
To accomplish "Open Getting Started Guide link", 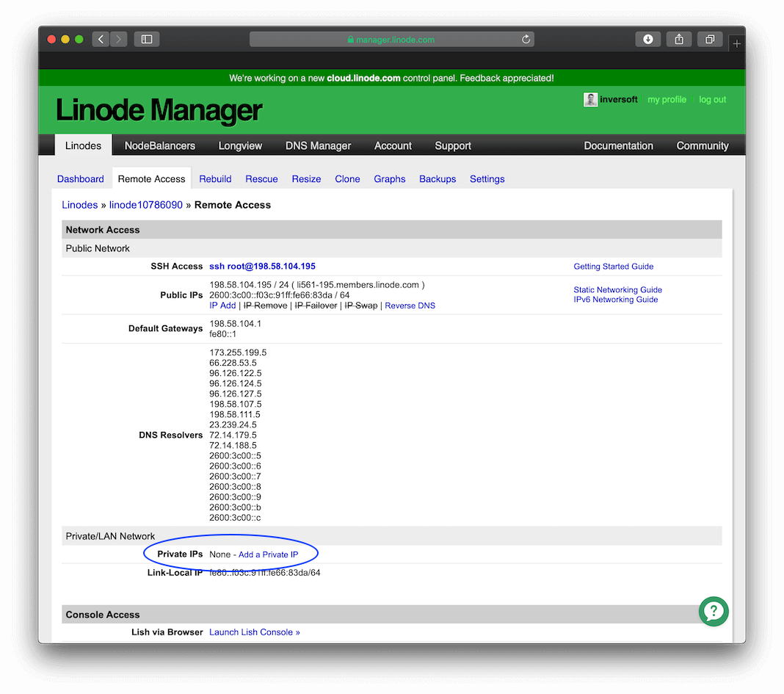I will pyautogui.click(x=614, y=266).
